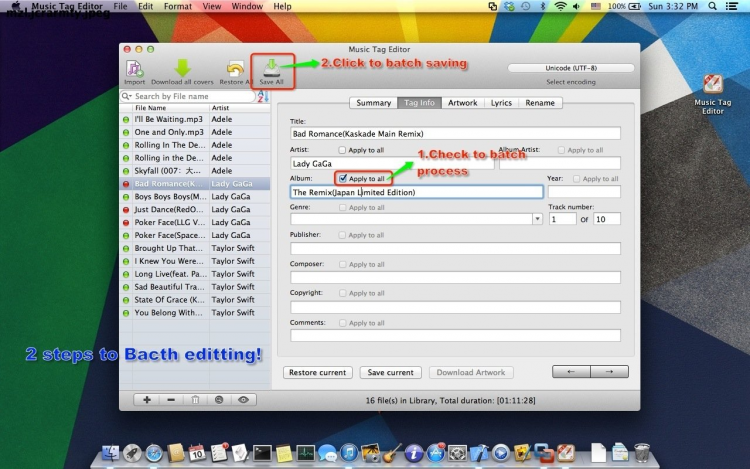Click the trash icon below the file list
Image resolution: width=750 pixels, height=469 pixels.
tap(195, 400)
